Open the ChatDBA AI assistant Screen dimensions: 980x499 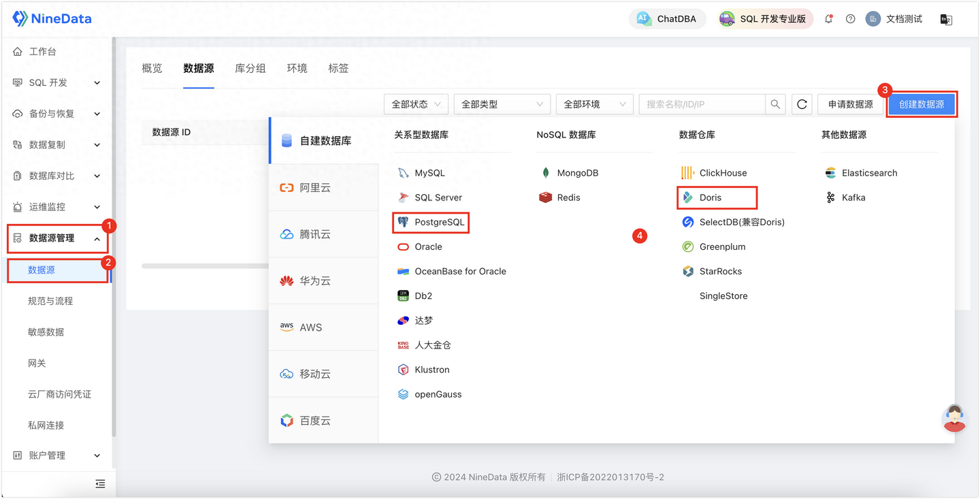coord(667,18)
